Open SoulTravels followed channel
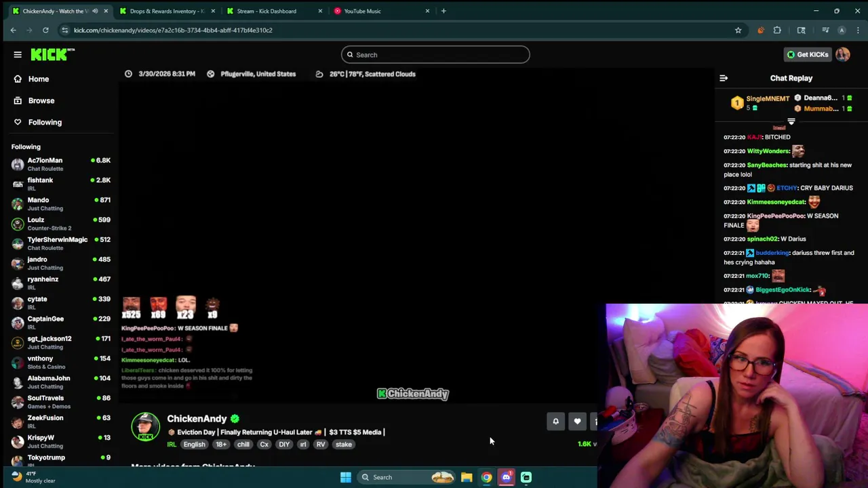Screen dimensions: 868x488 coord(61,402)
